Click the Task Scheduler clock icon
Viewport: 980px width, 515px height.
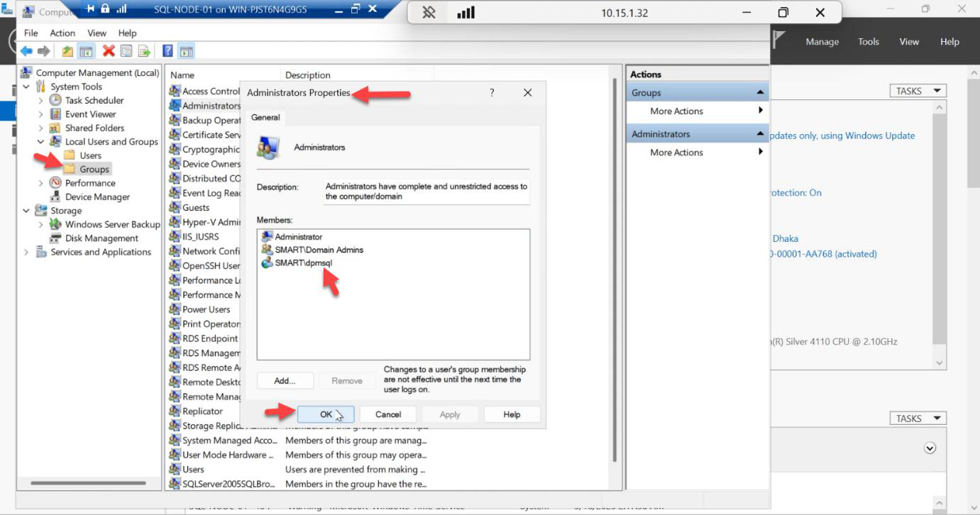[55, 101]
